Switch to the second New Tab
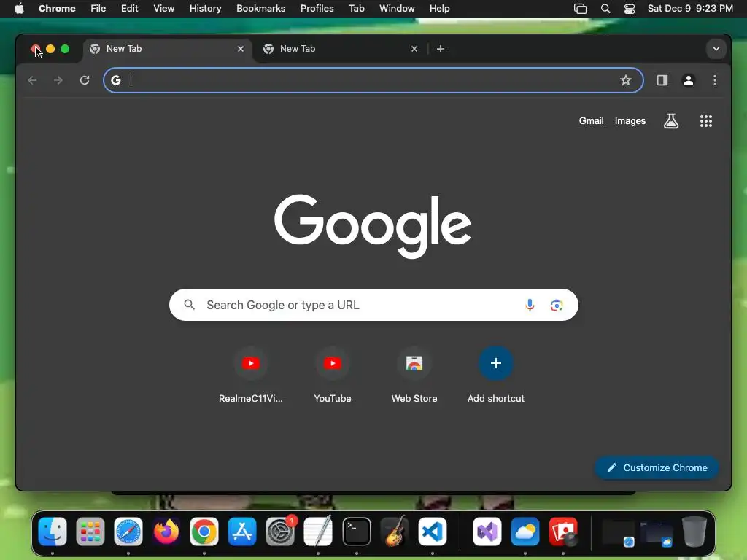The height and width of the screenshot is (560, 747). click(341, 49)
